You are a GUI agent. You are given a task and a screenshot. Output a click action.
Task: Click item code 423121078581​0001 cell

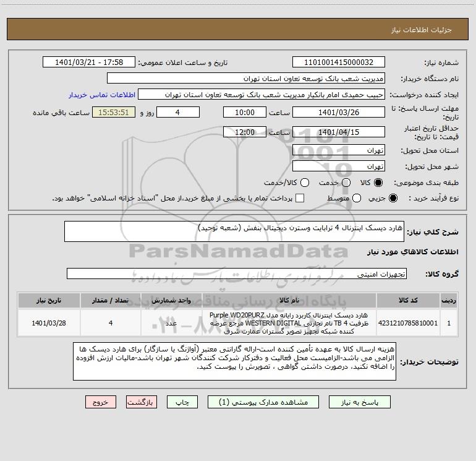click(408, 323)
